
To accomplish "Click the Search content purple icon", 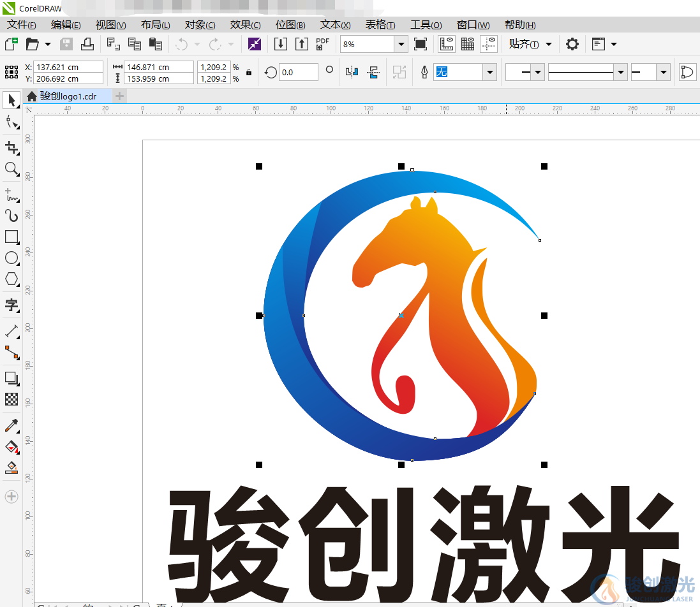I will [255, 44].
